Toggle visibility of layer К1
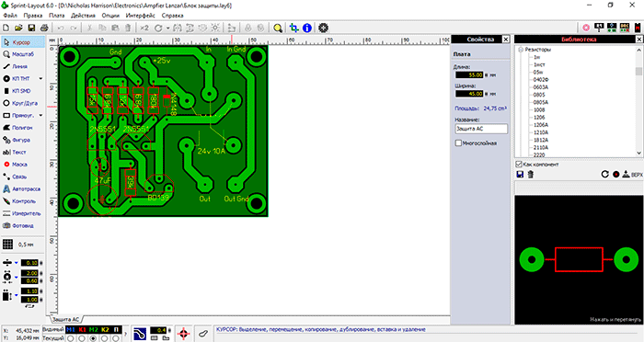 [x=82, y=330]
